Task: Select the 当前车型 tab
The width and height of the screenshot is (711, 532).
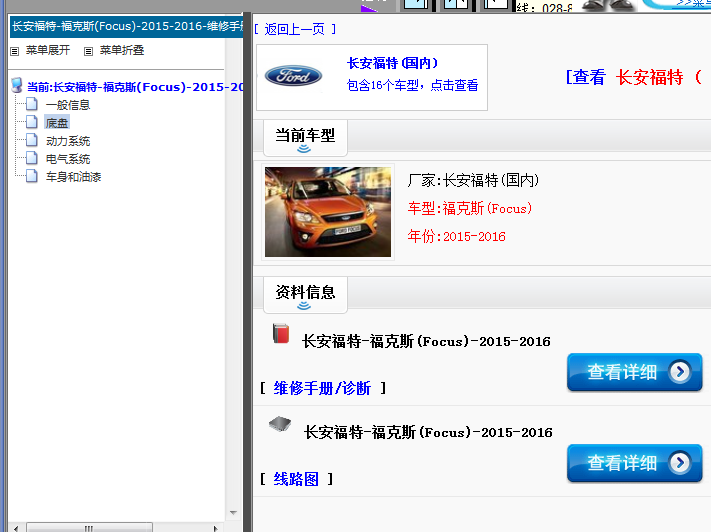Action: tap(305, 137)
